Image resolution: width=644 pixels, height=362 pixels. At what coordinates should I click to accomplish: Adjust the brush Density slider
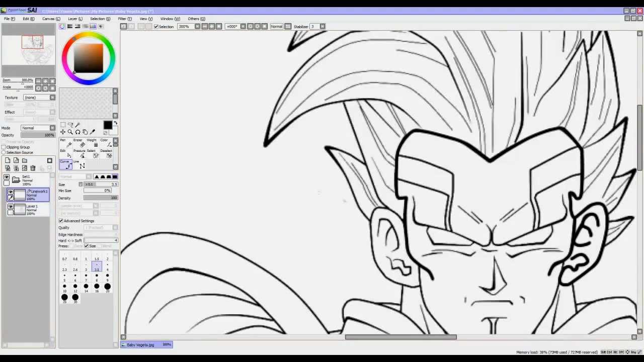pos(101,198)
